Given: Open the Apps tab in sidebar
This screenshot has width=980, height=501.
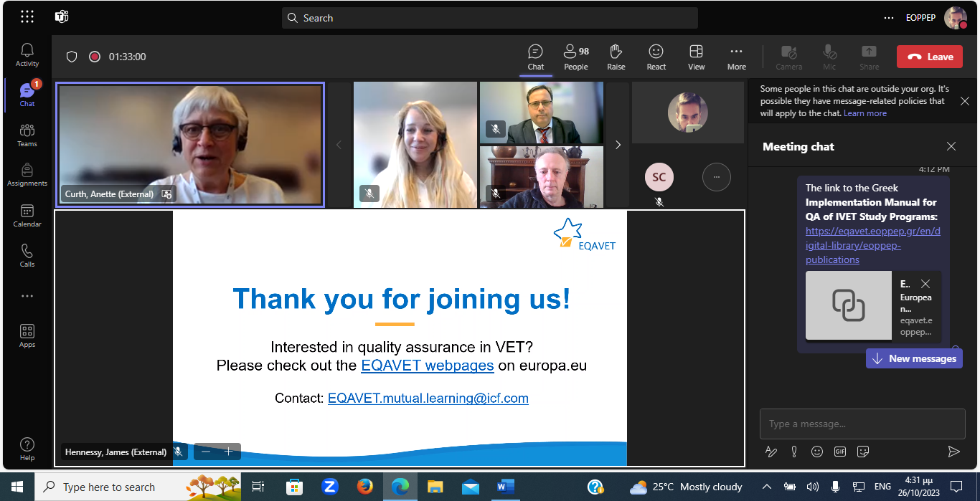Looking at the screenshot, I should tap(27, 335).
